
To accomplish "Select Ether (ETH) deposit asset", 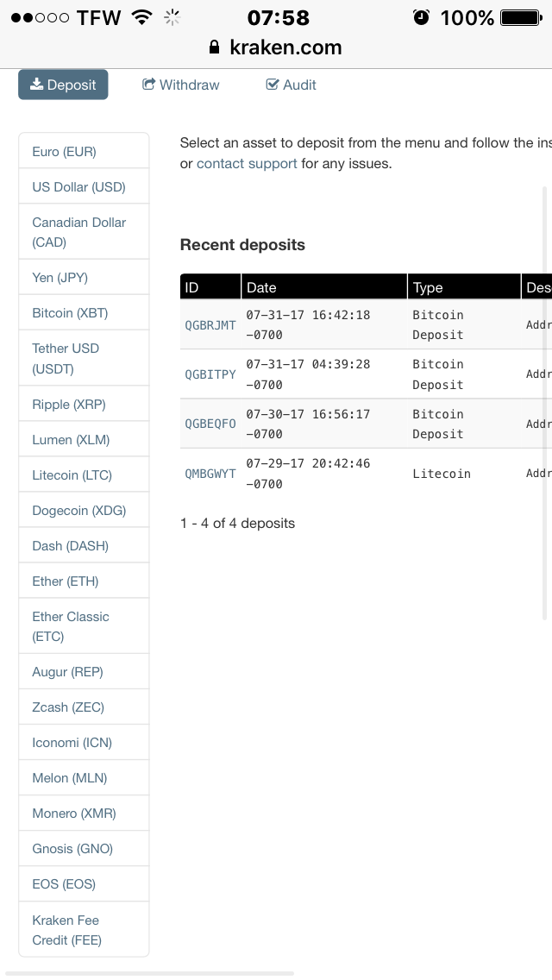I will click(x=66, y=581).
